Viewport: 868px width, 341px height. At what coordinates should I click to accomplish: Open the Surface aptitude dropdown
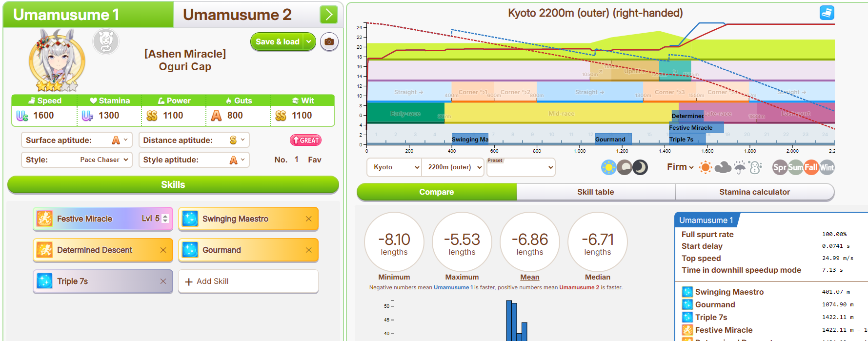[x=77, y=140]
